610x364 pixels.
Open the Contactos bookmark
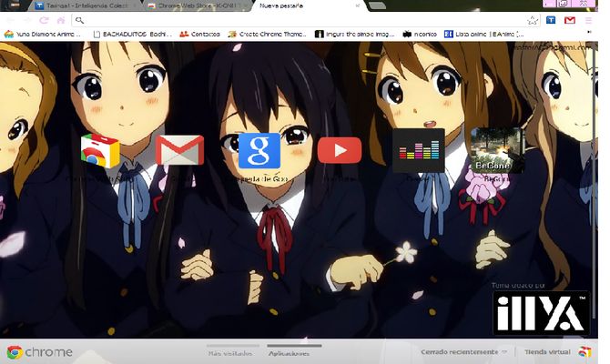tap(200, 35)
